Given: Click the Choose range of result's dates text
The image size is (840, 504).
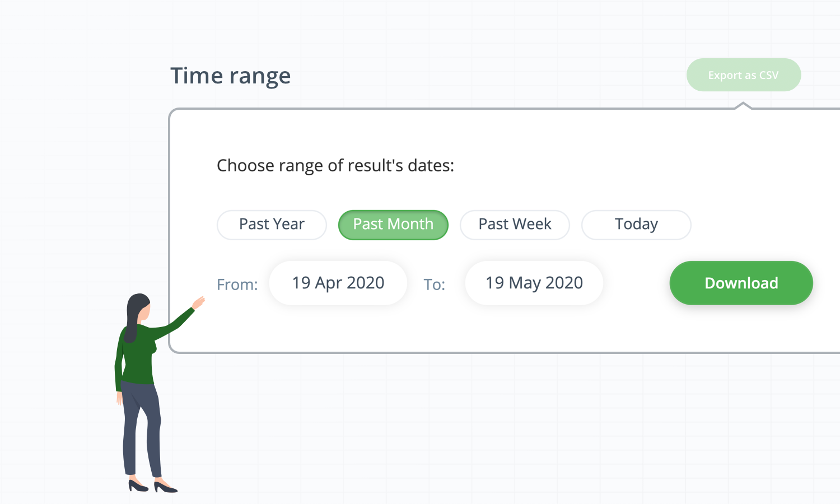Looking at the screenshot, I should tap(335, 166).
